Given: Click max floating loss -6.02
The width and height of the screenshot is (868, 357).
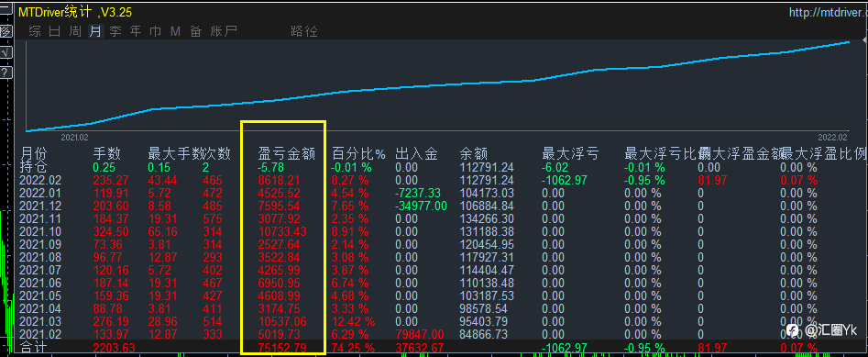Looking at the screenshot, I should tap(555, 167).
